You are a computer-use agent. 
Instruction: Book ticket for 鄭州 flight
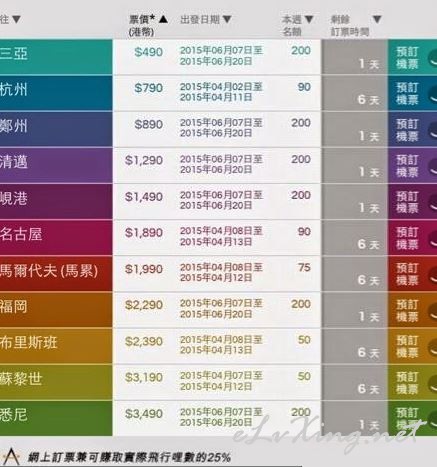[412, 130]
